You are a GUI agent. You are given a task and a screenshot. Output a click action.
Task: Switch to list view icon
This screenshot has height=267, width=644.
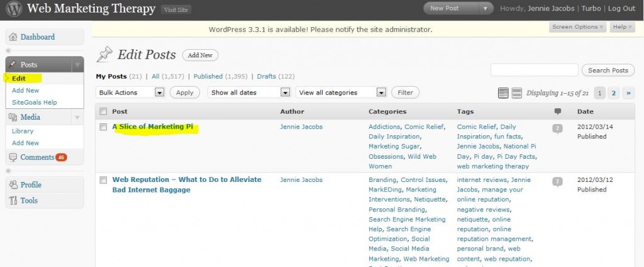pyautogui.click(x=503, y=93)
